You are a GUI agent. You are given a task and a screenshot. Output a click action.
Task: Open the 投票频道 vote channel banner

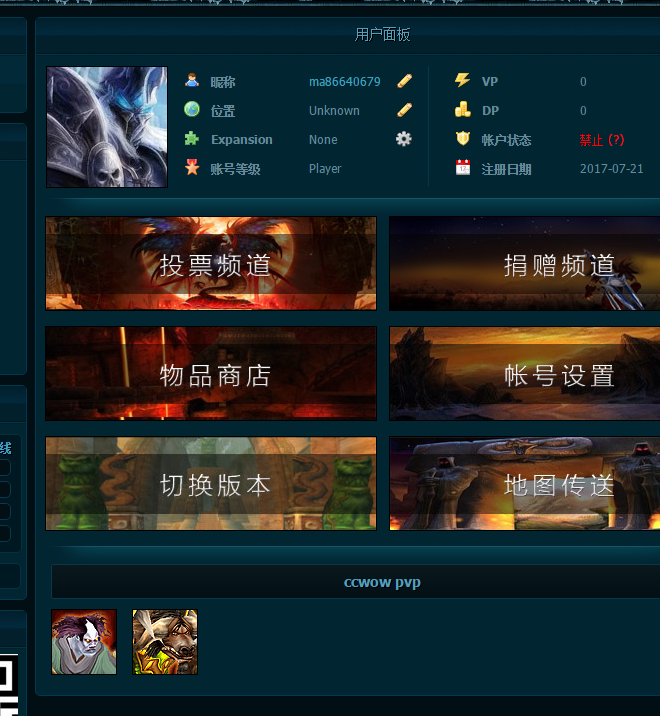(211, 264)
